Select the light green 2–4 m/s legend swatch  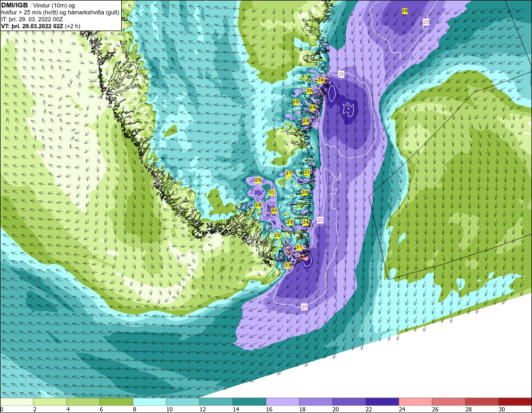click(x=50, y=402)
